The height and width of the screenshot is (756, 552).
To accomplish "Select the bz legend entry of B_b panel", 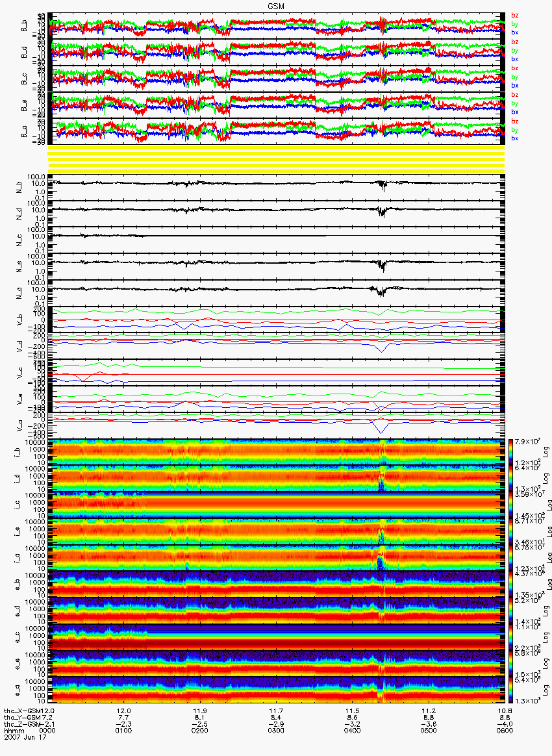I will 515,16.
